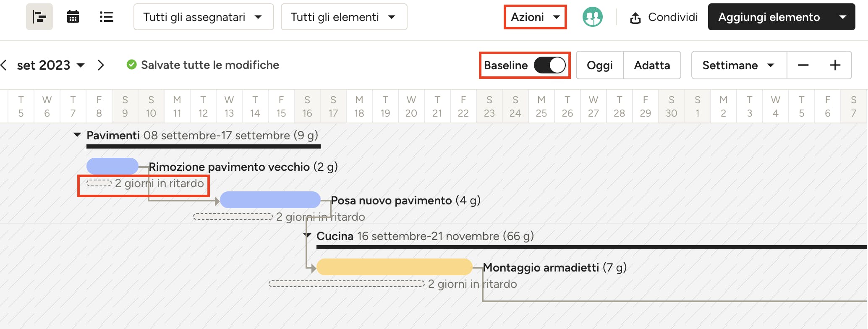Open the Azioni menu
This screenshot has width=868, height=329.
point(535,17)
